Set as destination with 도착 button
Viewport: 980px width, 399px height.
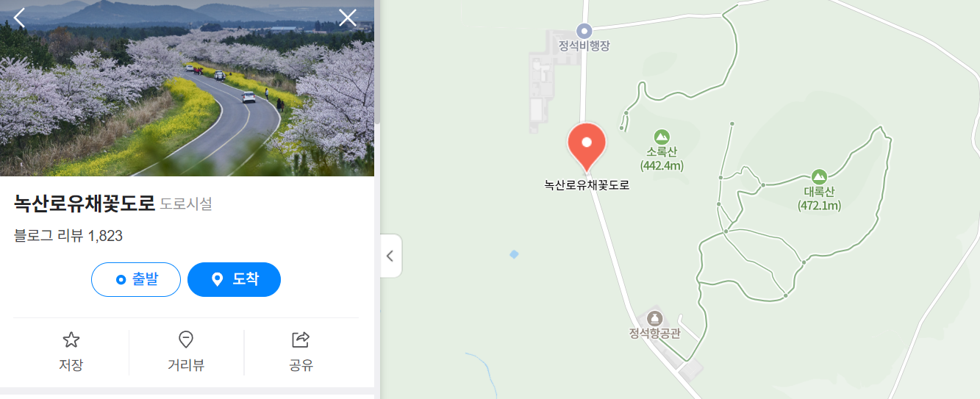coord(234,279)
